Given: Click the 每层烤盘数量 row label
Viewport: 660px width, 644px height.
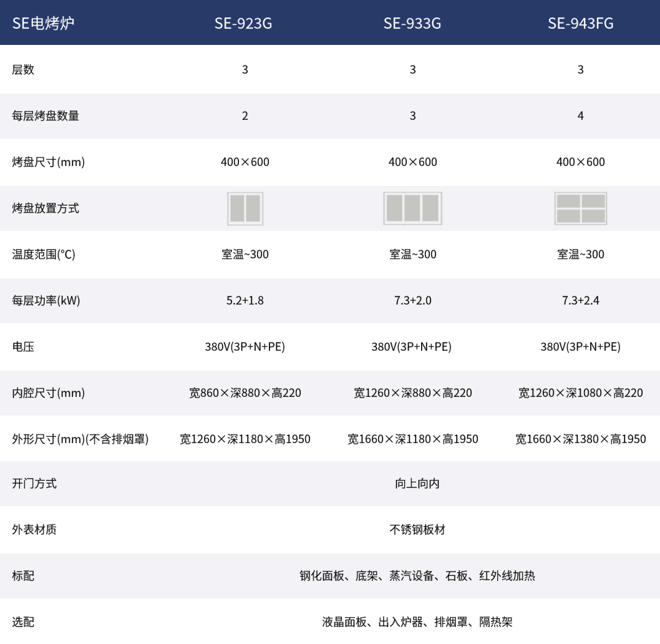Looking at the screenshot, I should (x=46, y=116).
